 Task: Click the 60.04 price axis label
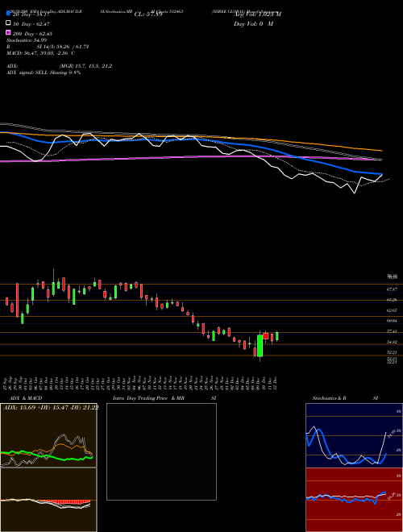(x=393, y=321)
